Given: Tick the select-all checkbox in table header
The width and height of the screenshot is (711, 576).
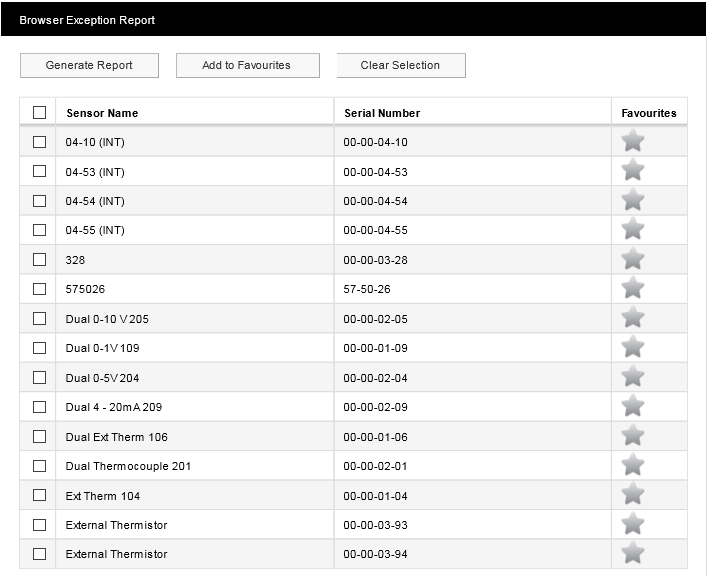Looking at the screenshot, I should [x=39, y=113].
